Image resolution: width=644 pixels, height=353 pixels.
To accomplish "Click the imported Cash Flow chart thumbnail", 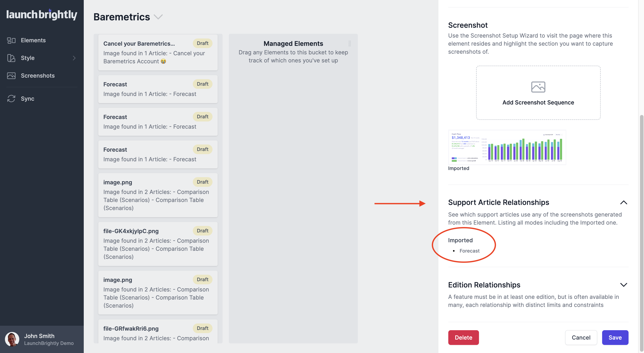I will pos(507,148).
